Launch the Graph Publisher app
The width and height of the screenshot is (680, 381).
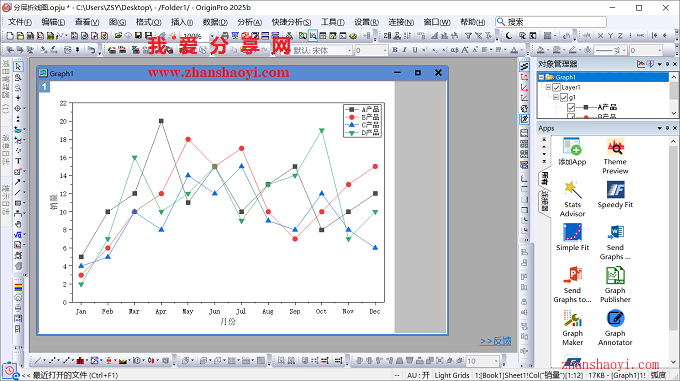coord(615,285)
